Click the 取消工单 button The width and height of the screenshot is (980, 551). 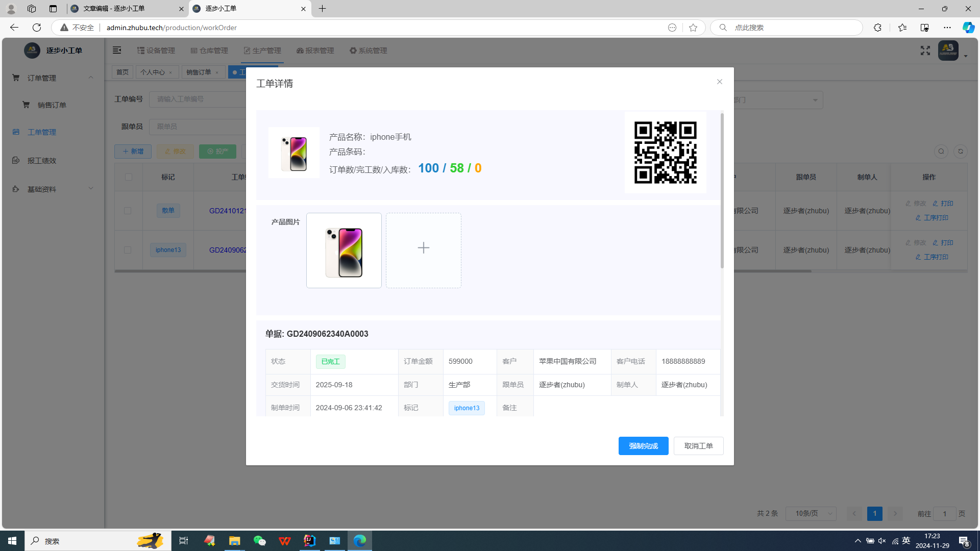(698, 446)
